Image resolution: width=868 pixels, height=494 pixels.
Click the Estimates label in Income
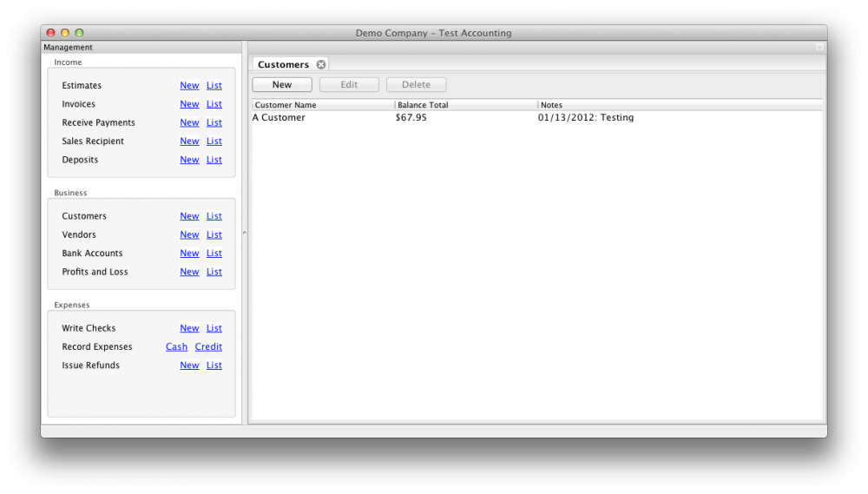point(82,85)
